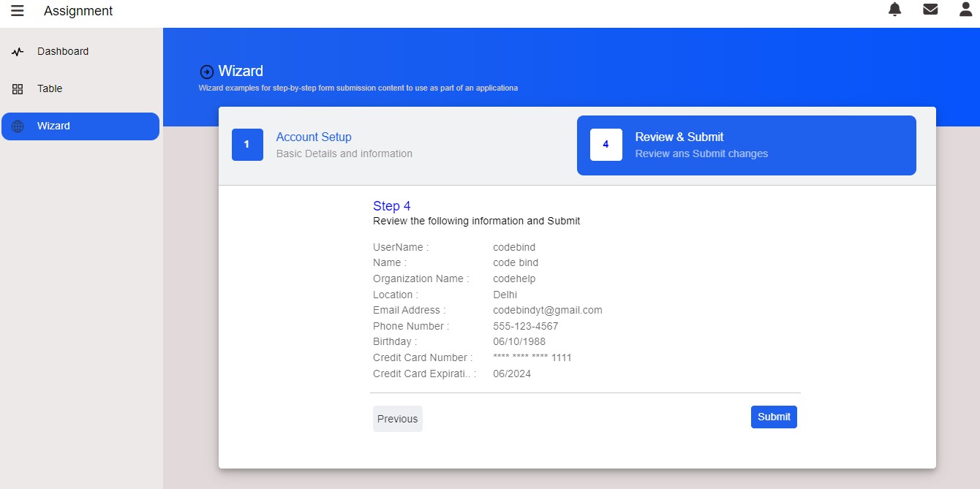Open Dashboard from the sidebar
Screen dimensions: 980x489
pyautogui.click(x=80, y=52)
